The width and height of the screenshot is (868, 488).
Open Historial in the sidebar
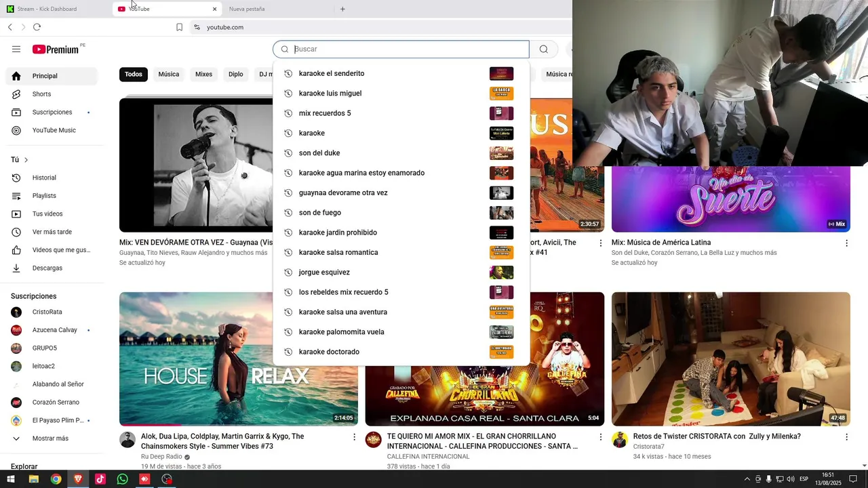[x=52, y=178]
